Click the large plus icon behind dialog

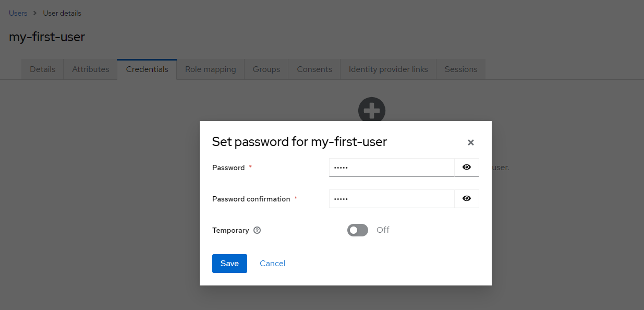(372, 110)
